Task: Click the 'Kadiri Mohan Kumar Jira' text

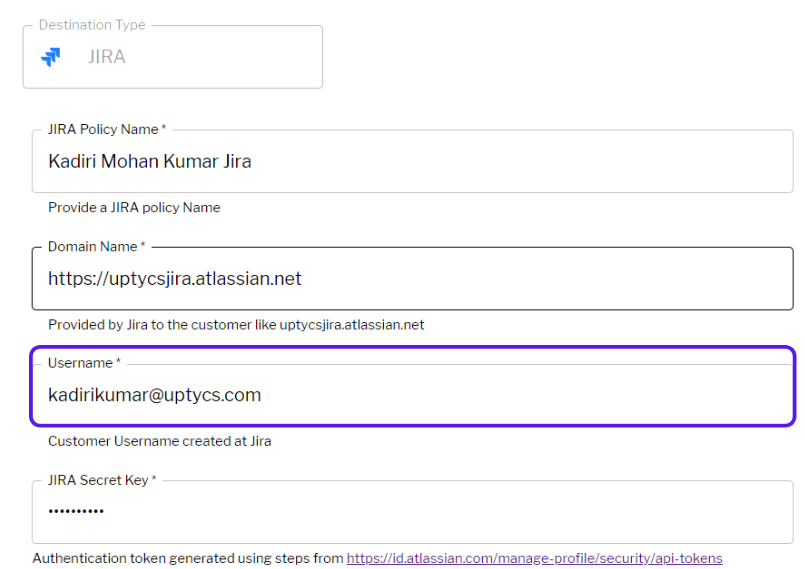Action: (x=150, y=161)
